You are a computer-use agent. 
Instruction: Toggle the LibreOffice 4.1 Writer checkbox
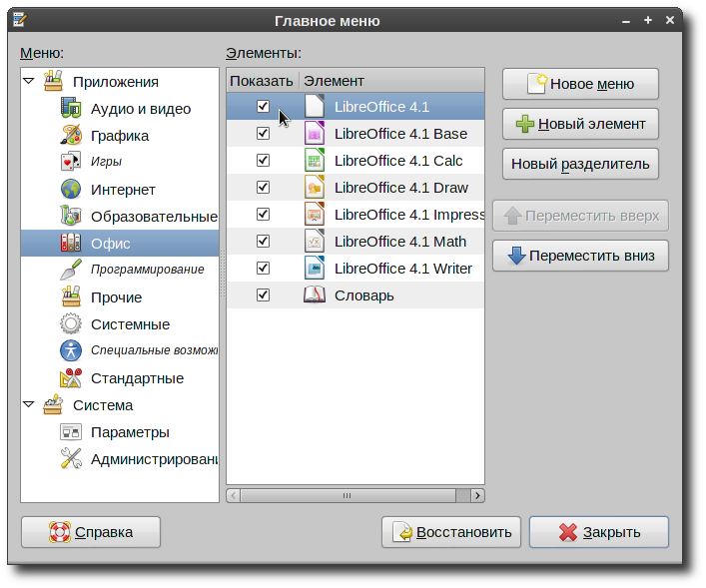point(263,269)
